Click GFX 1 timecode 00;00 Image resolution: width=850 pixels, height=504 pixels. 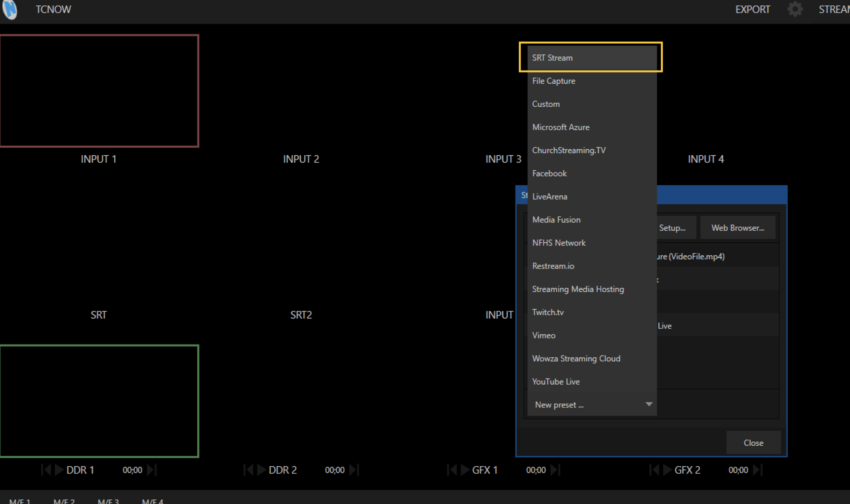tap(536, 470)
